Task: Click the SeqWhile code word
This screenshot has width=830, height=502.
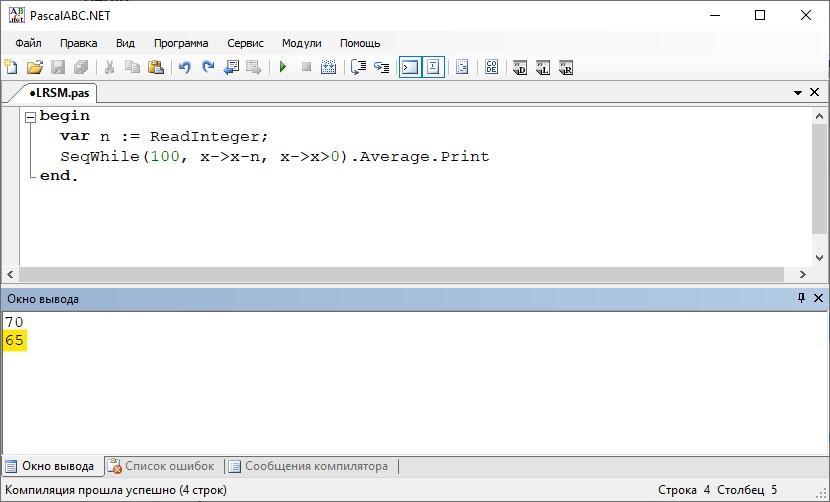Action: [x=100, y=157]
